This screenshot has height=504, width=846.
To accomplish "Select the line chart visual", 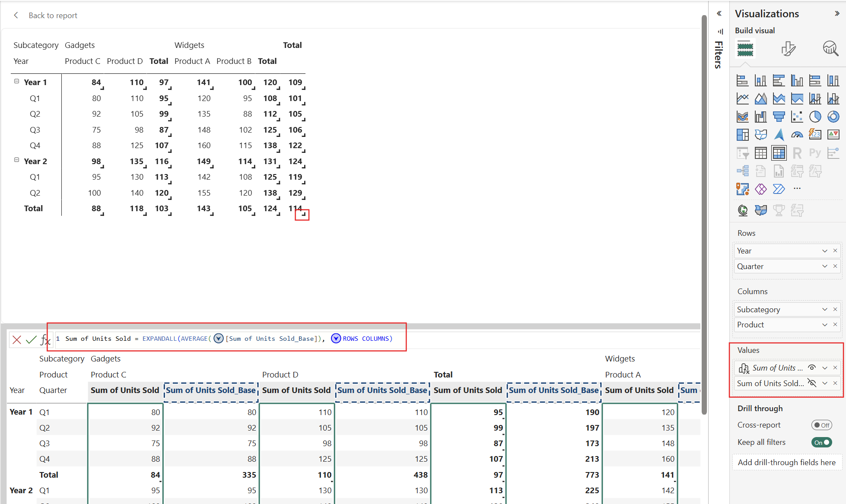I will pyautogui.click(x=742, y=98).
